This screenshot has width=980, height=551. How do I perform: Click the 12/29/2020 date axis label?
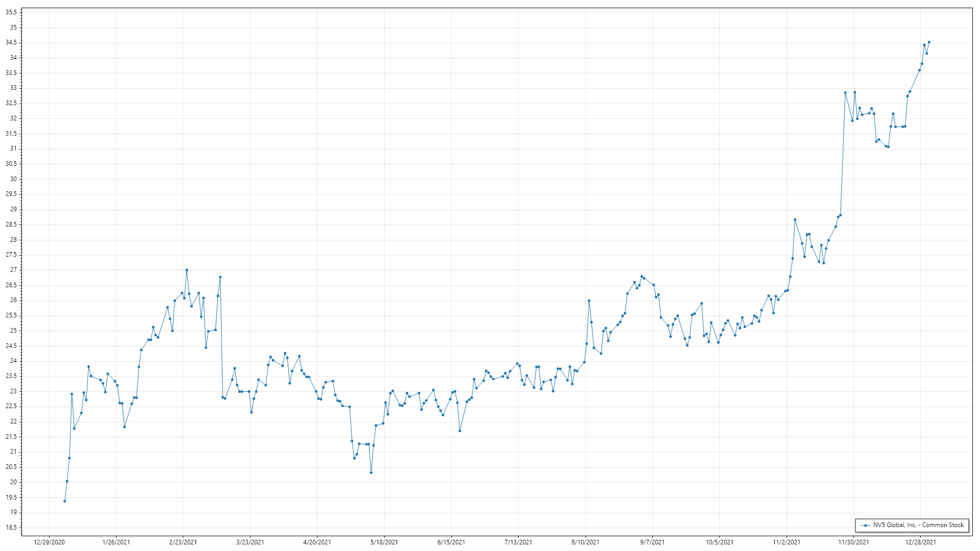click(49, 542)
